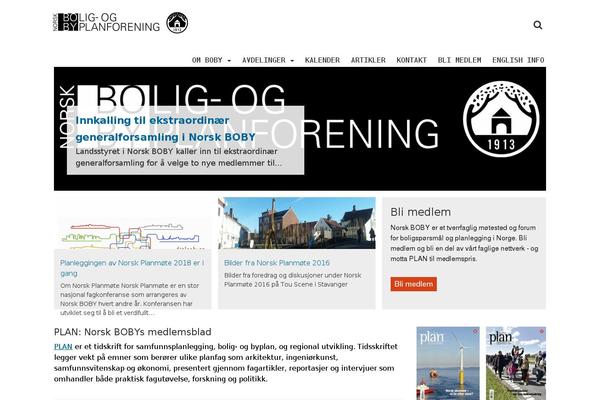Go to the KONTAKT page
Viewport: 600px width, 400px height.
[x=411, y=60]
